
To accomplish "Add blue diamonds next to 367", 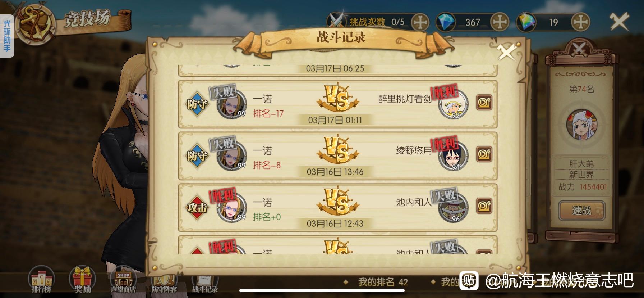I will [x=500, y=22].
